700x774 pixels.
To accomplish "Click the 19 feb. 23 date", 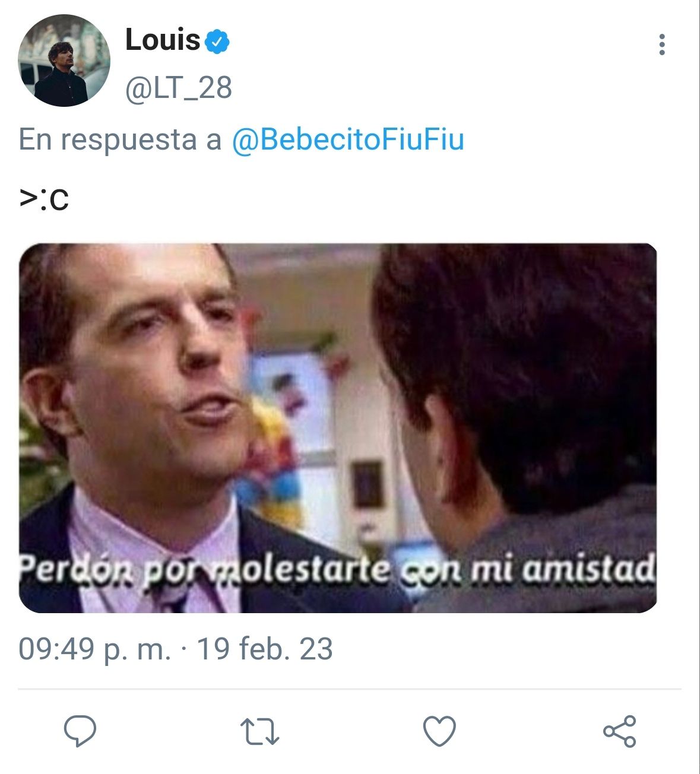I will click(x=264, y=649).
